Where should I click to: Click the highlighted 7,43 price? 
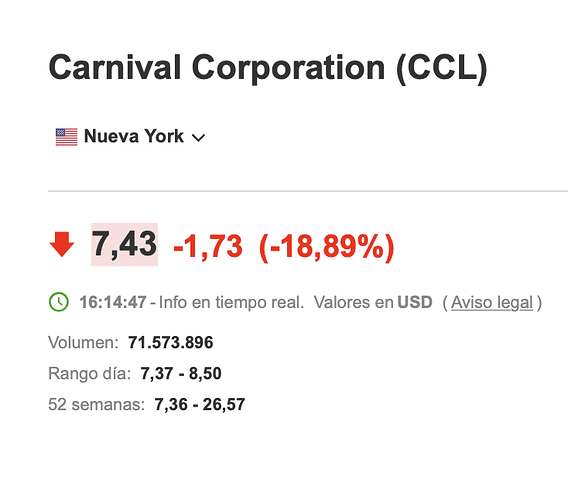(x=124, y=245)
